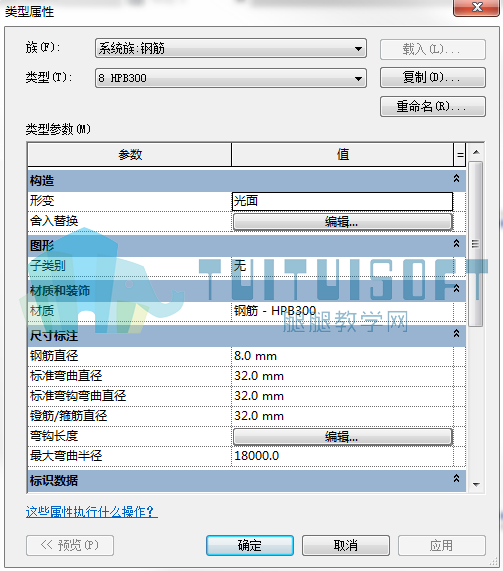Screen dimensions: 503x571
Task: Select the 标准弯曲直径 value 32.0 mm
Action: coord(342,376)
